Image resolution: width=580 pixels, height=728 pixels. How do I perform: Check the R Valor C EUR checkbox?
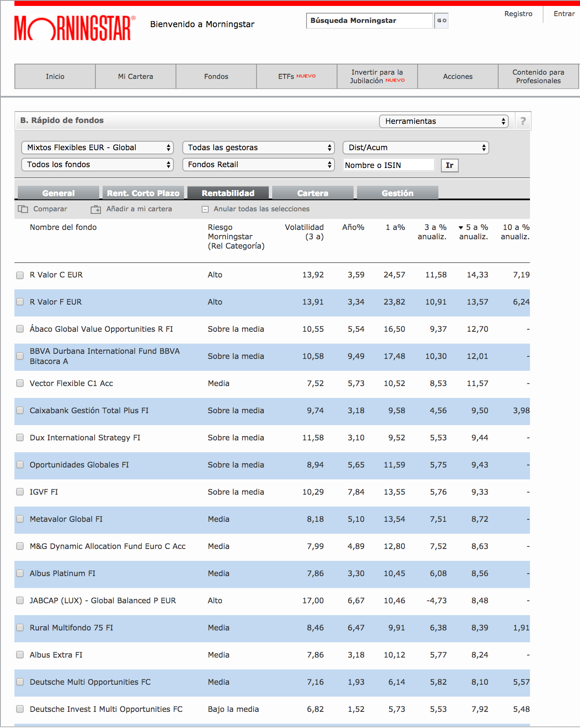click(x=20, y=275)
